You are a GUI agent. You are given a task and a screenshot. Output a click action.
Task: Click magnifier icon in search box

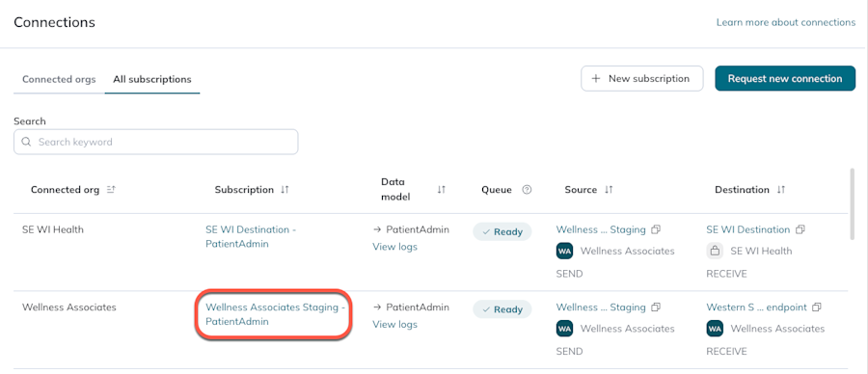(x=26, y=142)
